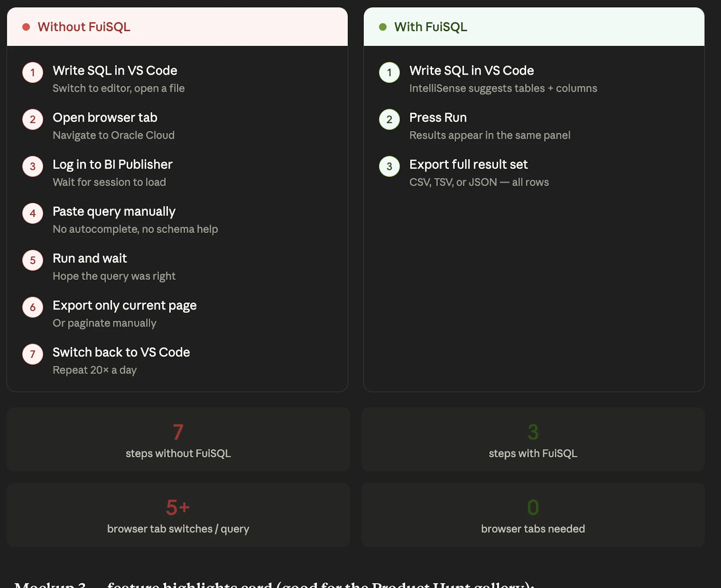The image size is (721, 588).
Task: Click 'Results appear in the same panel' text
Action: pyautogui.click(x=490, y=135)
